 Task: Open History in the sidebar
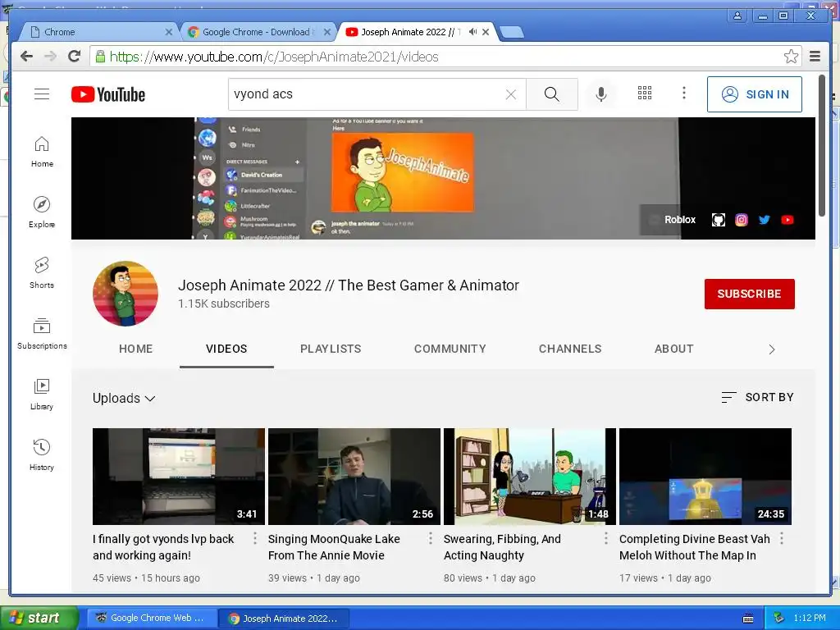[42, 455]
